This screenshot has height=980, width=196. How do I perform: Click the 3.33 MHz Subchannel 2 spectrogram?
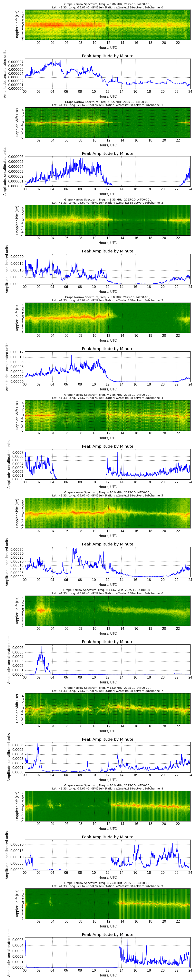pos(107,220)
